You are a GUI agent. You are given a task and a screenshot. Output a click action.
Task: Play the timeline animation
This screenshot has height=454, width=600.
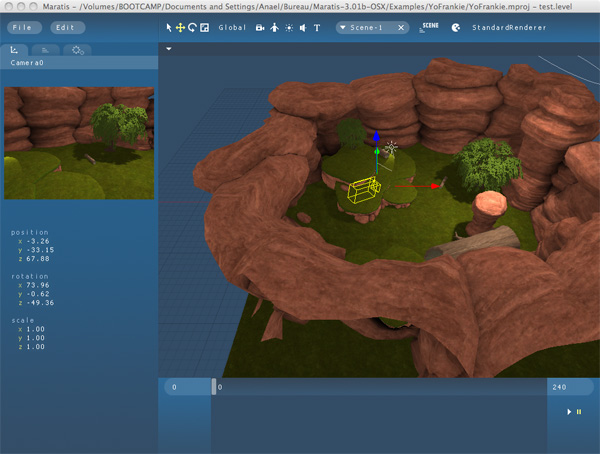[x=569, y=412]
